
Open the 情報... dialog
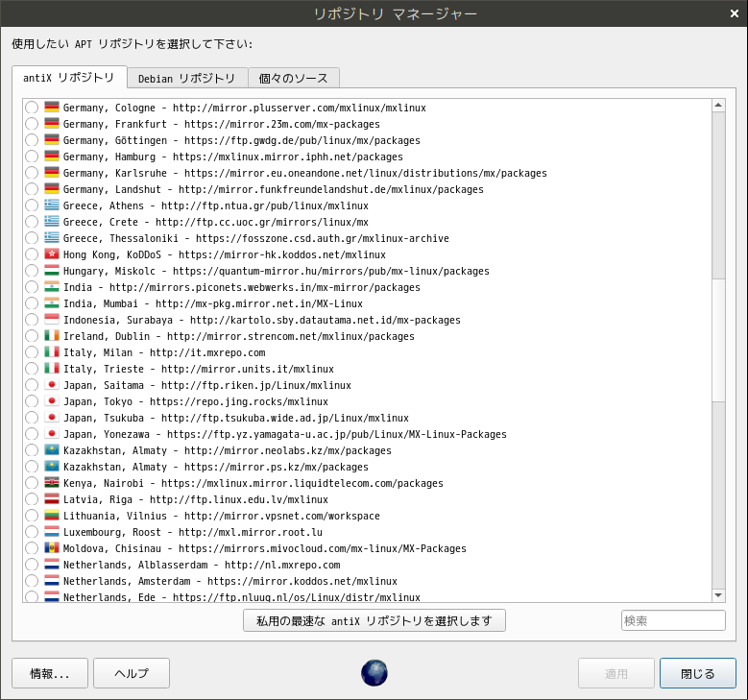50,673
